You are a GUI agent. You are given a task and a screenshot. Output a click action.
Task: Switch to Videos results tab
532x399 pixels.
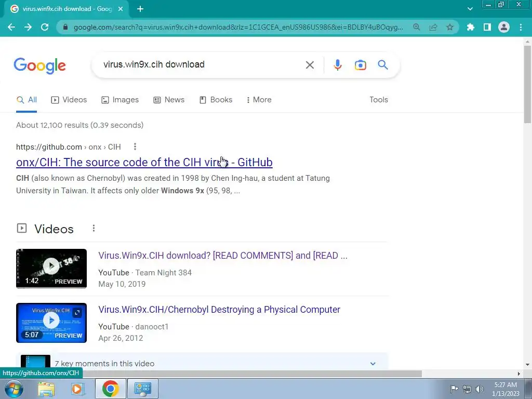[x=69, y=100]
